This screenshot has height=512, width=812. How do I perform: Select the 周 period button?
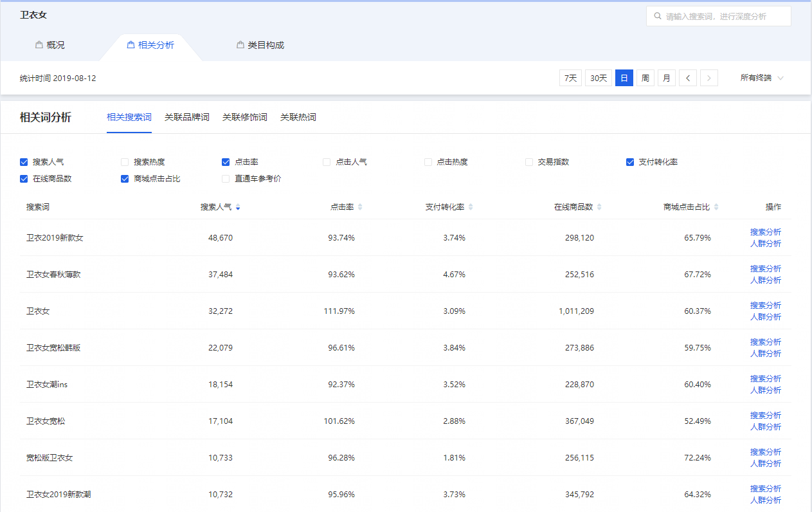[645, 78]
